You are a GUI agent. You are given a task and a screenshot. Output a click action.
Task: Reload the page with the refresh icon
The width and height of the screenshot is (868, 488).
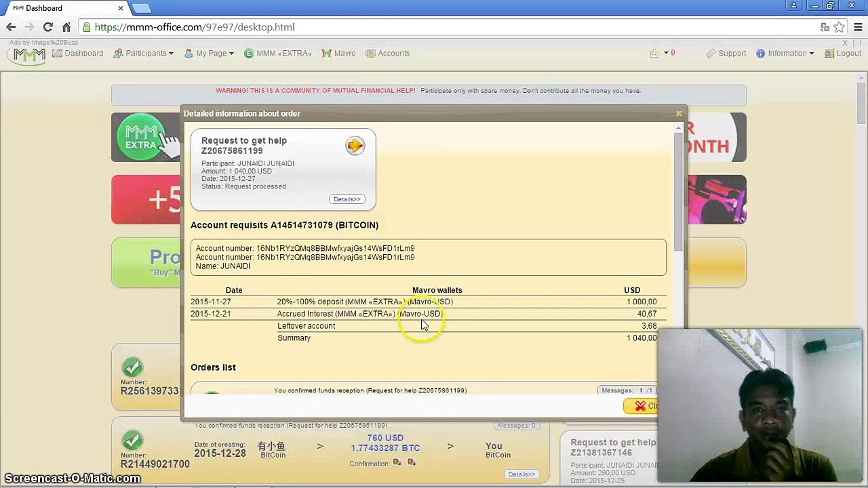(x=47, y=27)
